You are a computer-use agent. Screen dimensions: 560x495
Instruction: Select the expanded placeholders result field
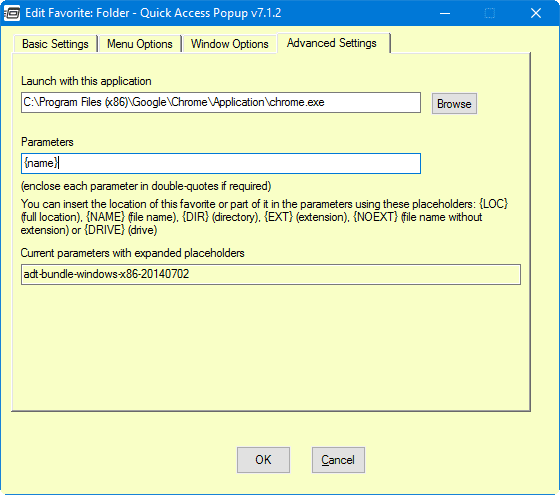click(x=271, y=274)
